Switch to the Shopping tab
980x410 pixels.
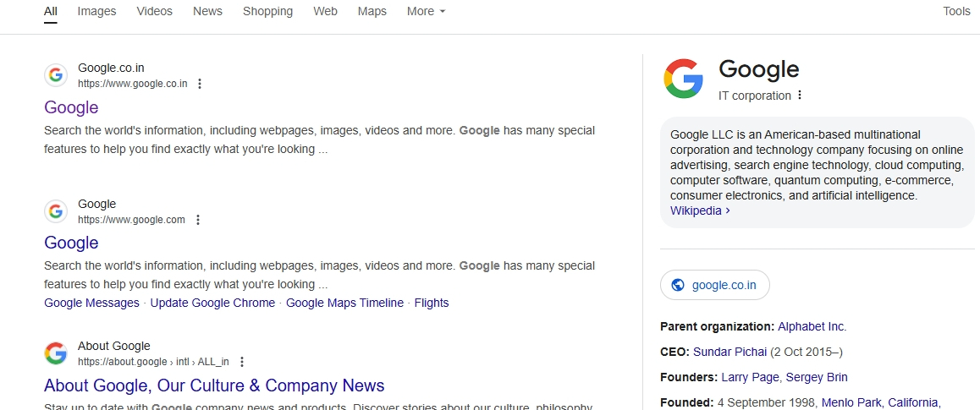click(267, 11)
